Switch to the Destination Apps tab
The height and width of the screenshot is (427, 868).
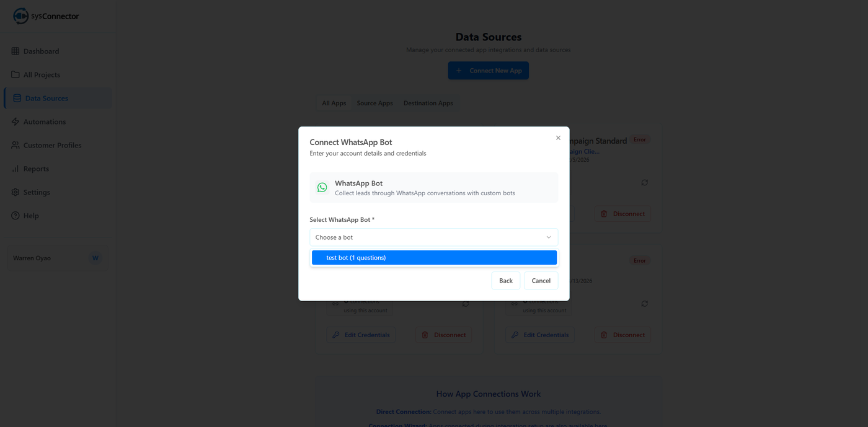(428, 103)
